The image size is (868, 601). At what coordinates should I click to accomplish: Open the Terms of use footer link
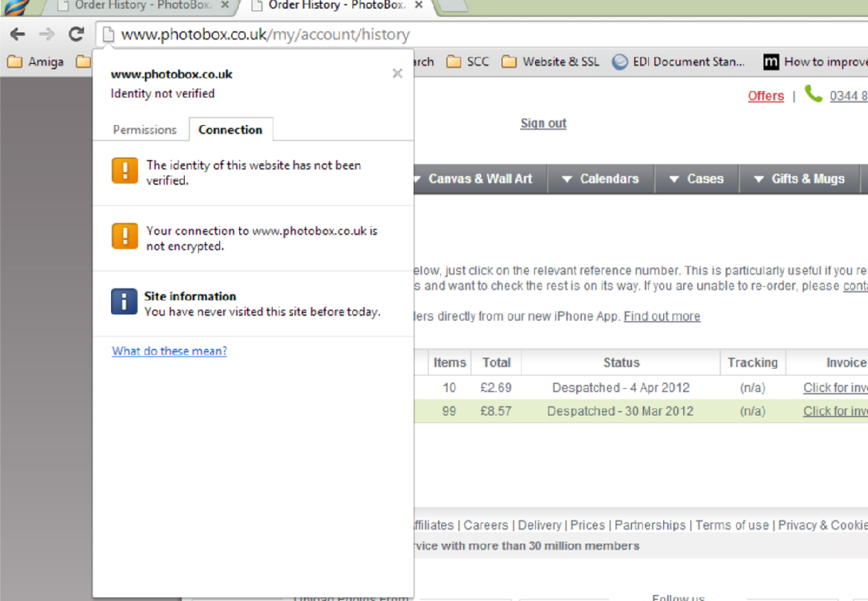pos(732,525)
